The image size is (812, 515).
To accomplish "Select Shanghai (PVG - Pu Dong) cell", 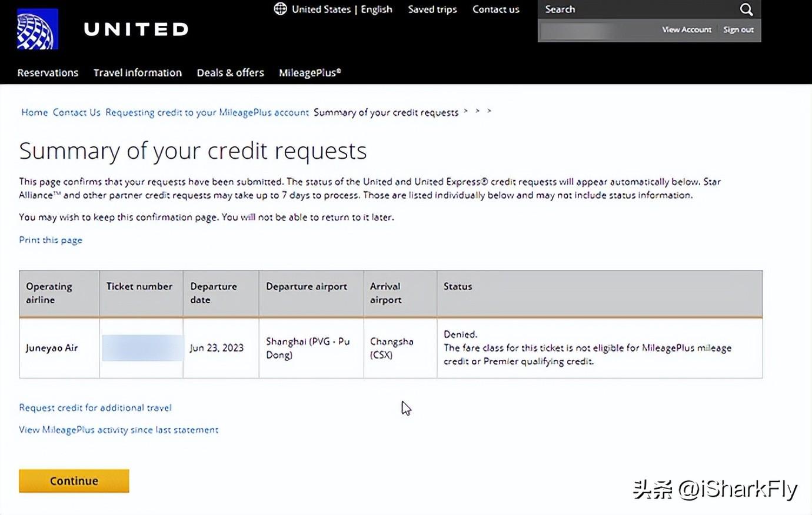I will coord(311,348).
